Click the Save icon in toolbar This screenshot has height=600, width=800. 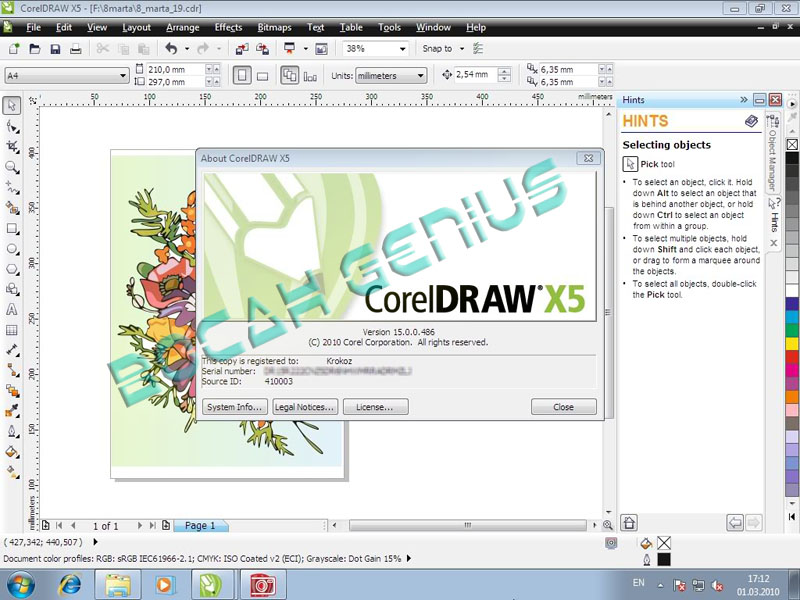coord(55,48)
